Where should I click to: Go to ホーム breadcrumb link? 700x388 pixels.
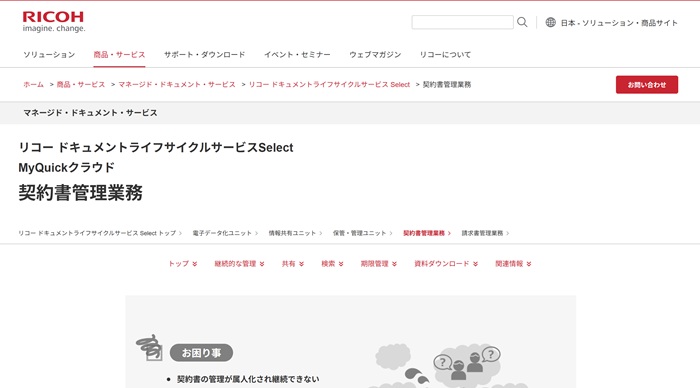[x=33, y=84]
